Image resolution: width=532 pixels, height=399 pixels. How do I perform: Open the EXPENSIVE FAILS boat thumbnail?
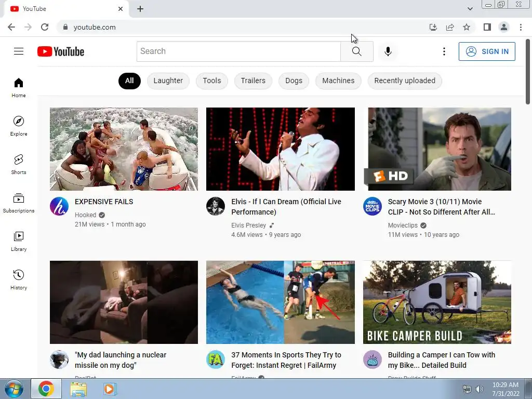click(124, 149)
